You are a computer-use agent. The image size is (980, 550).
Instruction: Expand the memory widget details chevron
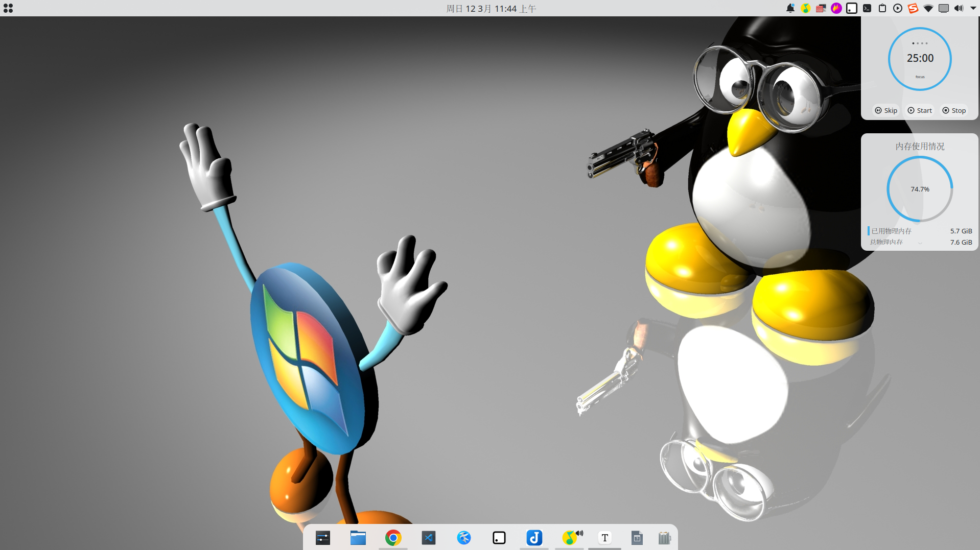(x=920, y=244)
